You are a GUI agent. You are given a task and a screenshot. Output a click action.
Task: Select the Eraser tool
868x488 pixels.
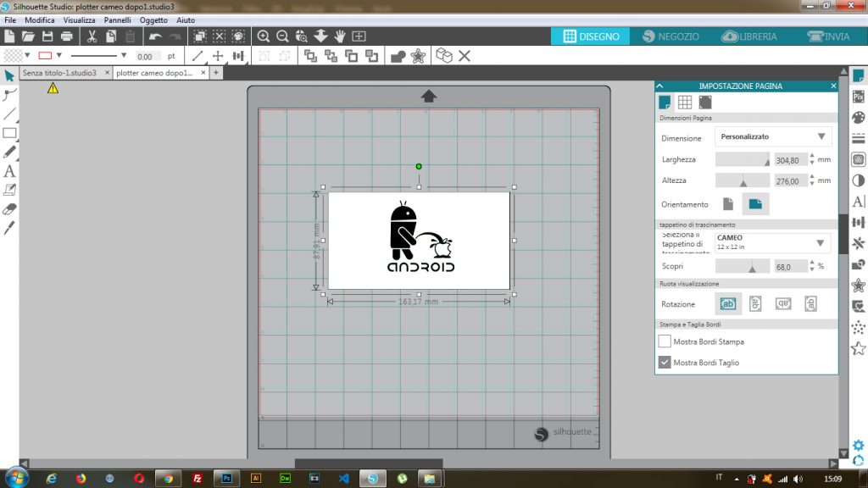tap(9, 209)
